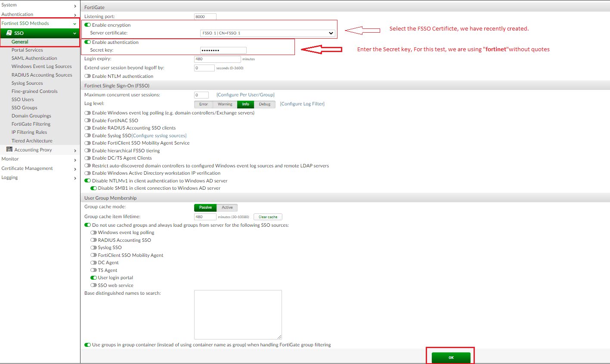Select IP Filtering Rules
The width and height of the screenshot is (610, 364).
coord(29,132)
